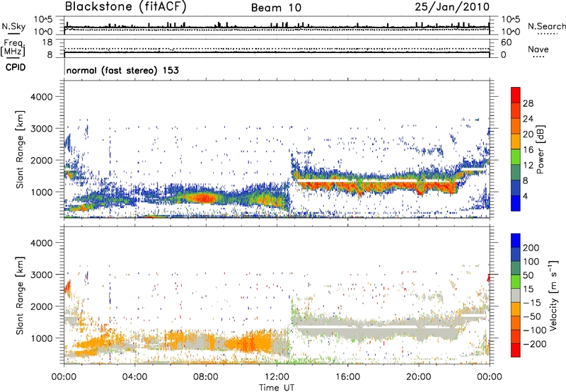Screen dimensions: 566x392
Task: Click 'normal (fast stereo) 153' mode text
Action: (x=122, y=70)
